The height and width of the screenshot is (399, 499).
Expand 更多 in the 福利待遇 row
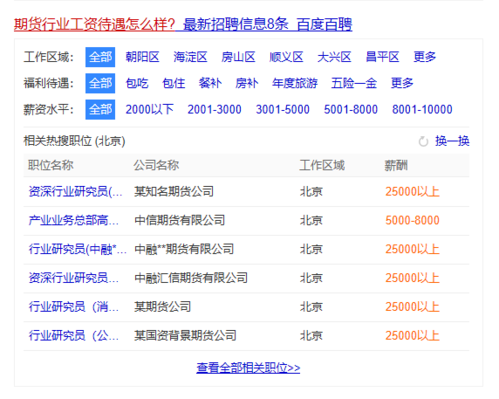coord(402,83)
